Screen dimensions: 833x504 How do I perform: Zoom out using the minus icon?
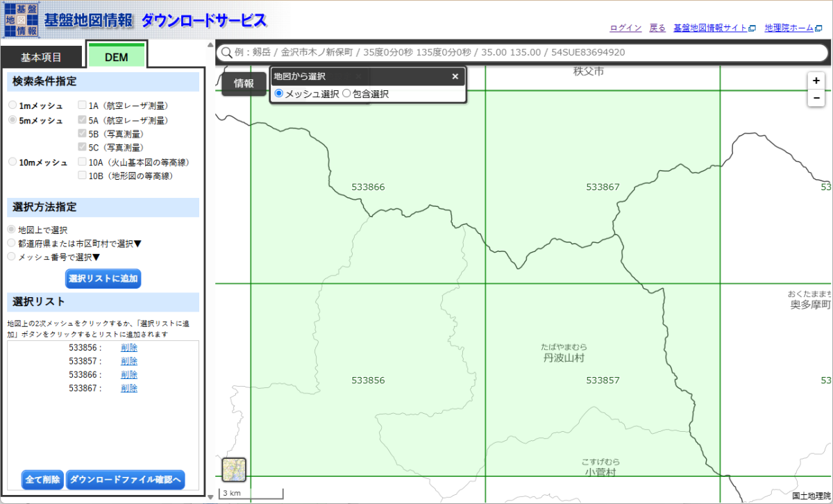click(816, 98)
